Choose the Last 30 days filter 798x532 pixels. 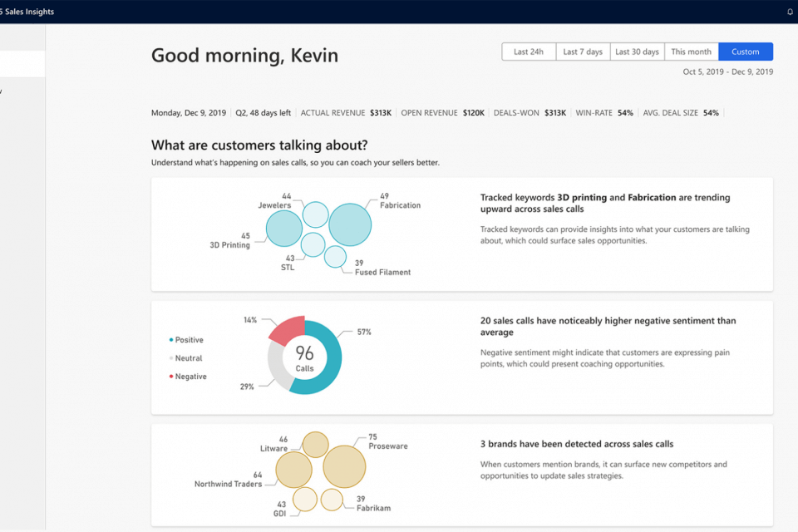tap(637, 52)
